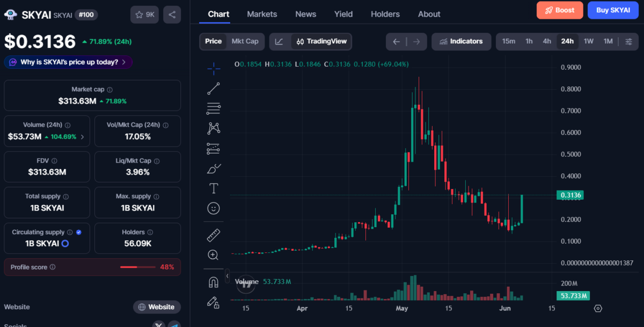Open the Yield tab
Viewport: 644px width, 327px height.
(343, 14)
